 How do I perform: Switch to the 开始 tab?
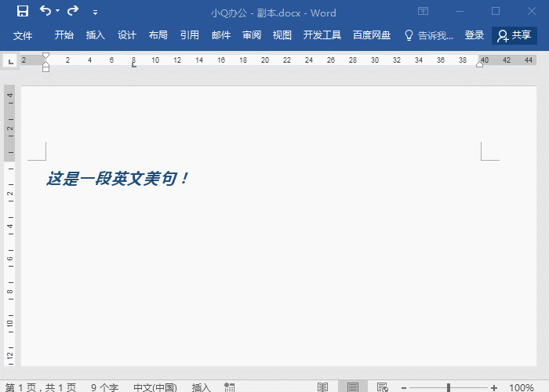tap(64, 35)
